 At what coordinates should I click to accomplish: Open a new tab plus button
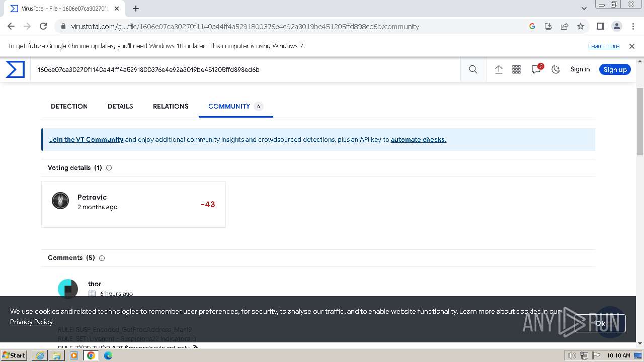(136, 9)
